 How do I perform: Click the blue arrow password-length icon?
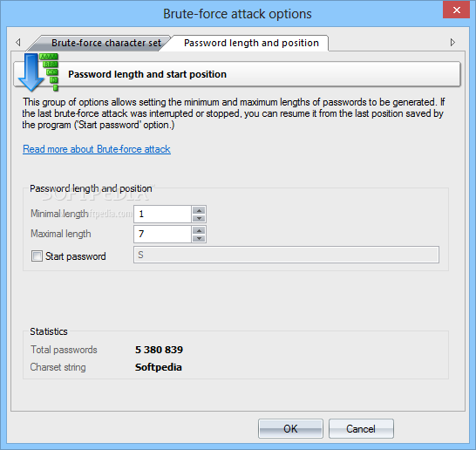(x=37, y=72)
